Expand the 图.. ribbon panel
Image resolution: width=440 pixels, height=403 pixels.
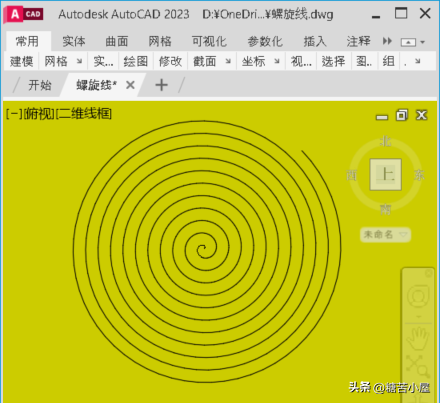pyautogui.click(x=364, y=61)
